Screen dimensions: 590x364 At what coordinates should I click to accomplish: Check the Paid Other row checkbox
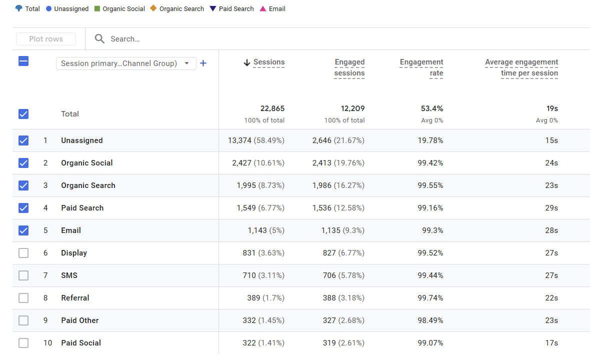point(23,320)
